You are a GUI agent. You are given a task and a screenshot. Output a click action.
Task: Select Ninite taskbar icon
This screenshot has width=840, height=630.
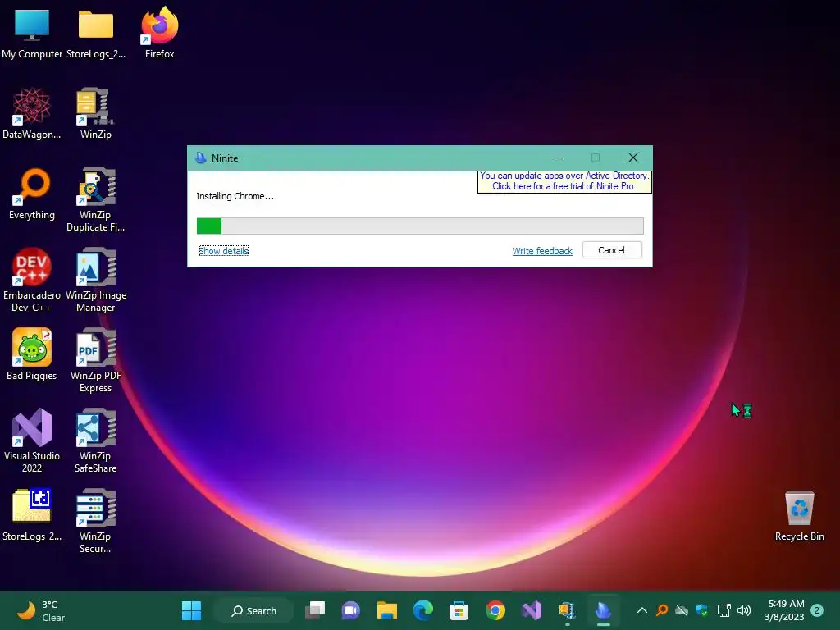point(603,610)
